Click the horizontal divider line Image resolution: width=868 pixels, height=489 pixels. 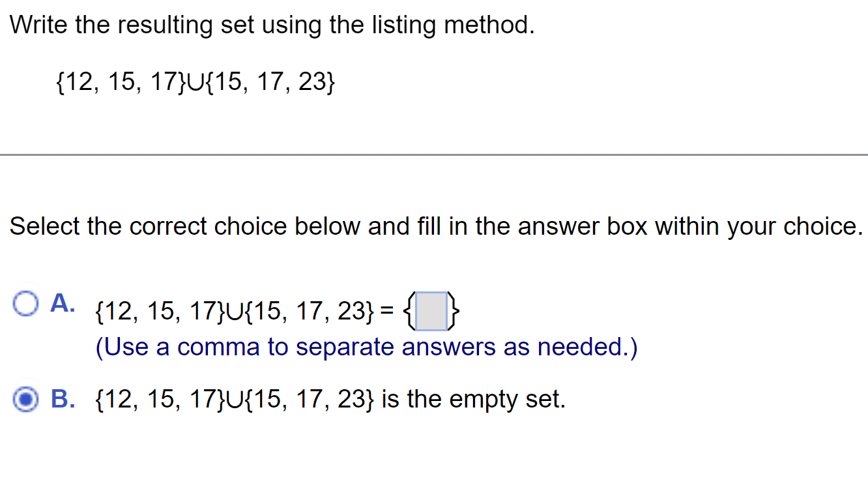click(x=434, y=155)
